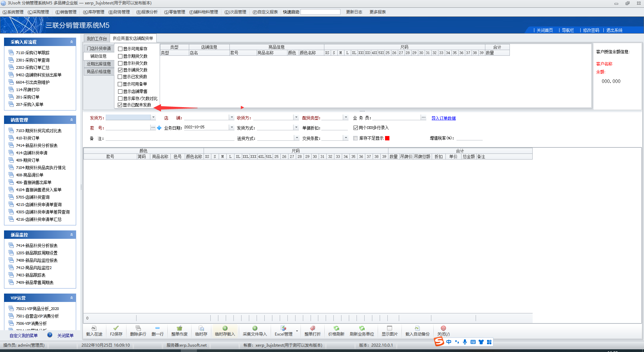Image resolution: width=644 pixels, height=352 pixels.
Task: Open the 交货条款 dropdown arrow
Action: pos(346,138)
